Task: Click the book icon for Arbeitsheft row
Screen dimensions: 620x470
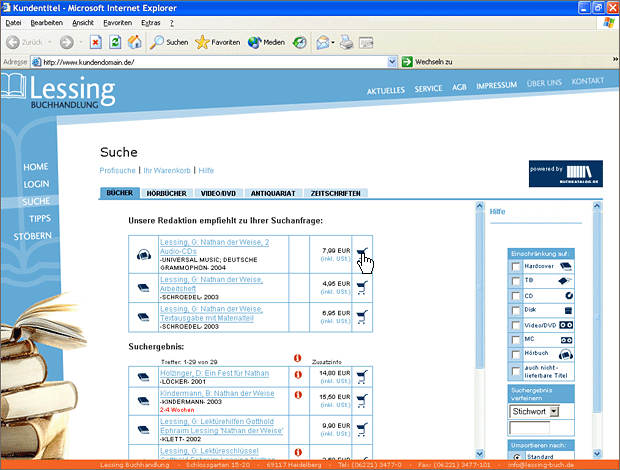Action: point(144,288)
